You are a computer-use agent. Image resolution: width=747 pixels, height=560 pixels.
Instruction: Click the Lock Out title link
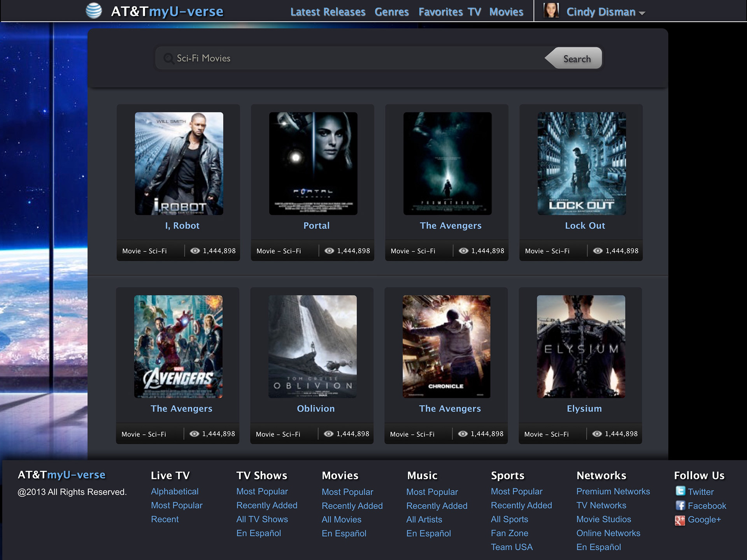click(585, 226)
